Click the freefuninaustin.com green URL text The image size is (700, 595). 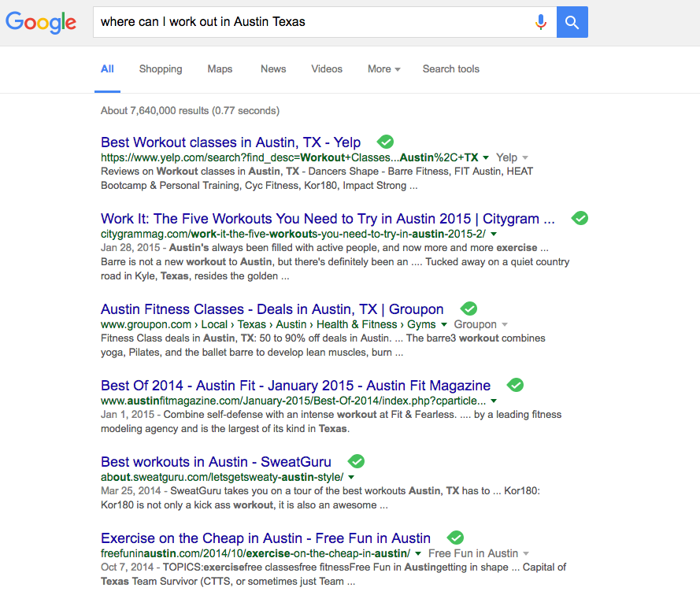[x=255, y=553]
